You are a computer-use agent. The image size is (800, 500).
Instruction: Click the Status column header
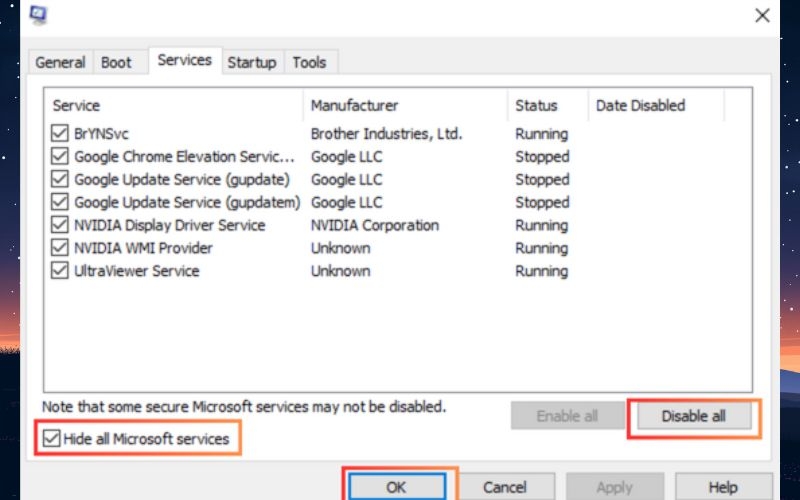(x=537, y=105)
